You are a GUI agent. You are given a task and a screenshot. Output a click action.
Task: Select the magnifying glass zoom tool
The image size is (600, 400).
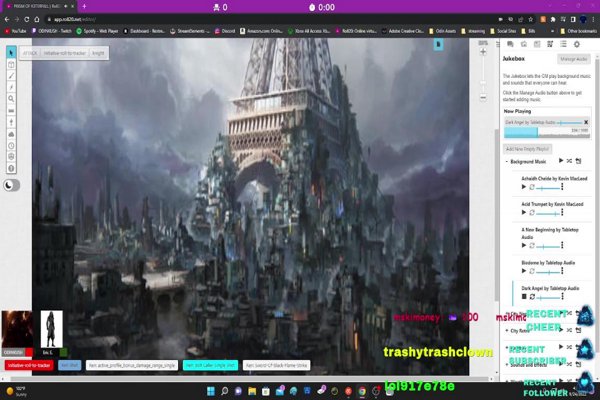[x=11, y=99]
